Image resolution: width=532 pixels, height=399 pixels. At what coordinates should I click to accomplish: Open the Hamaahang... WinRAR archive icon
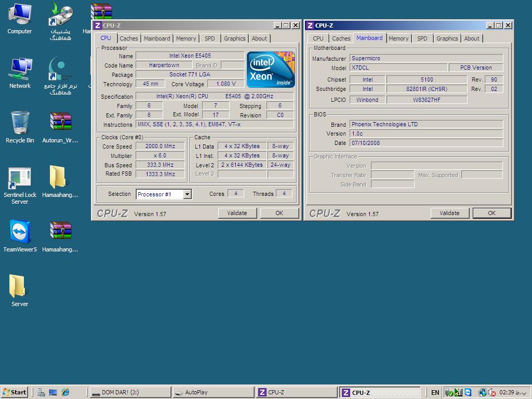pyautogui.click(x=60, y=236)
